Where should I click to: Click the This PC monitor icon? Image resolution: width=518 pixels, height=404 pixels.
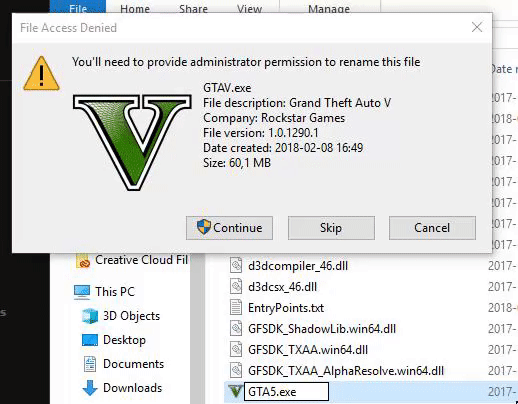[x=82, y=292]
